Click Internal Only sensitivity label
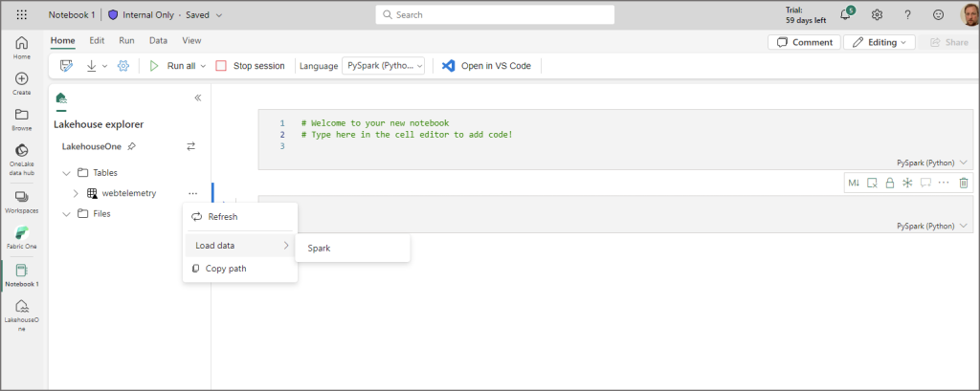980x391 pixels. pos(142,15)
